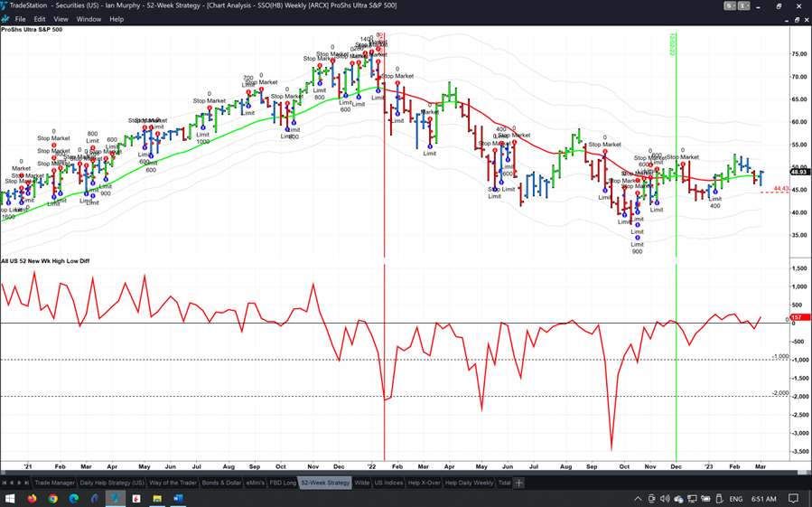Open File Explorer from the taskbar

[157, 498]
